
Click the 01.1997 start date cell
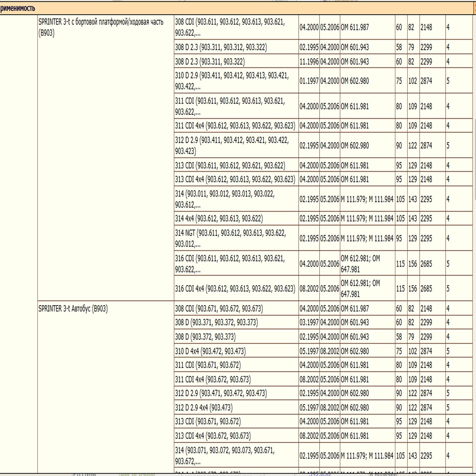coord(309,81)
